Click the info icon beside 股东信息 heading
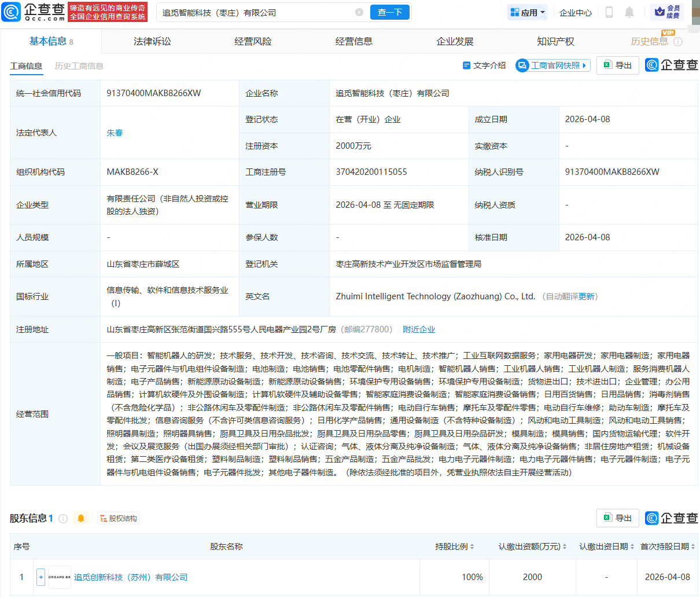Viewport: 700px width, 598px height. (63, 518)
